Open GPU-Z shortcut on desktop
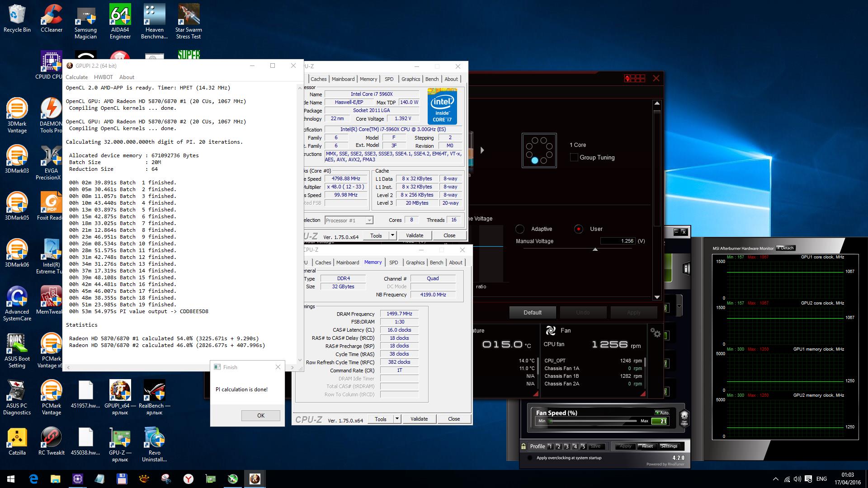Viewport: 868px width, 488px height. 120,444
